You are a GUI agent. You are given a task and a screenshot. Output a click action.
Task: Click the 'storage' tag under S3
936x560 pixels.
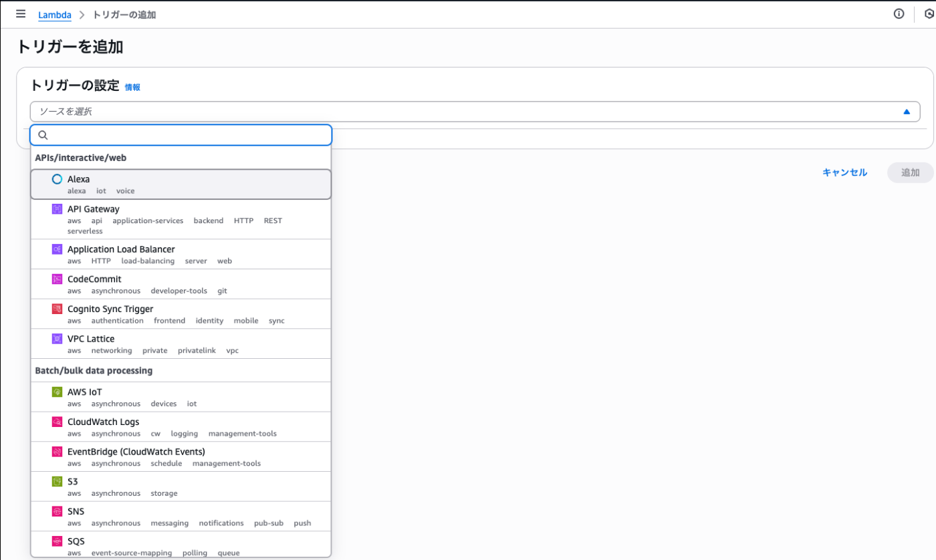[164, 494]
